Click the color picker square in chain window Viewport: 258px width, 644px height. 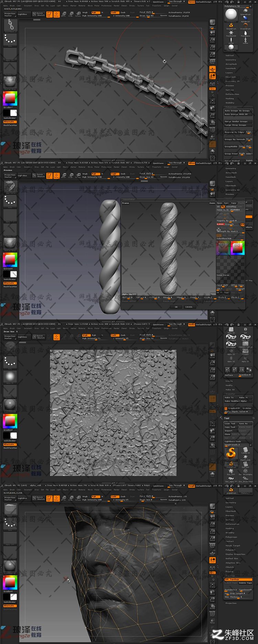[10, 99]
